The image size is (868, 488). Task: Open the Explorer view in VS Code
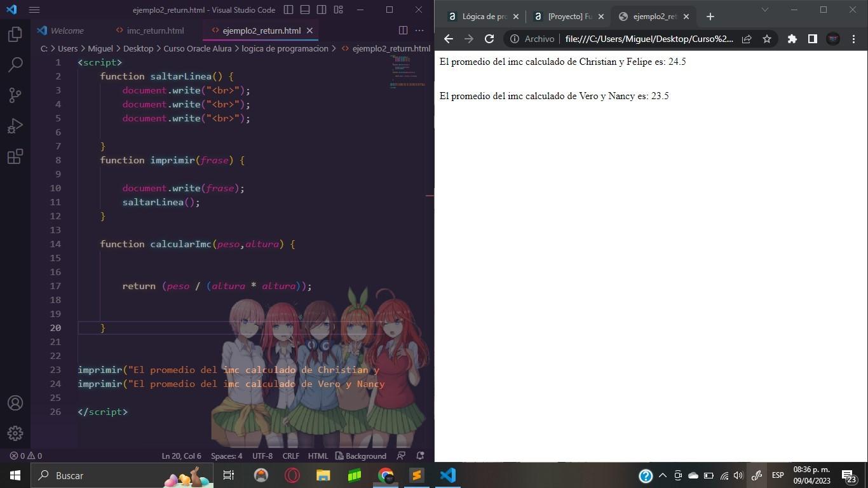(15, 34)
